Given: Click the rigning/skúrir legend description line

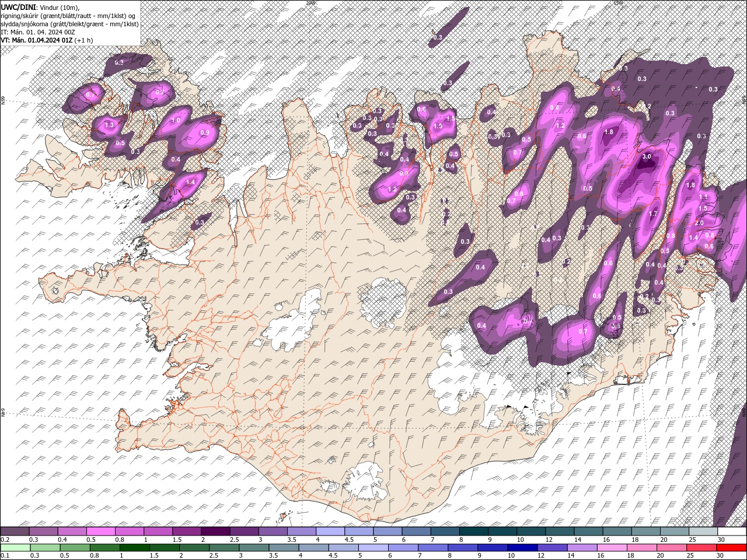Looking at the screenshot, I should pyautogui.click(x=69, y=15).
